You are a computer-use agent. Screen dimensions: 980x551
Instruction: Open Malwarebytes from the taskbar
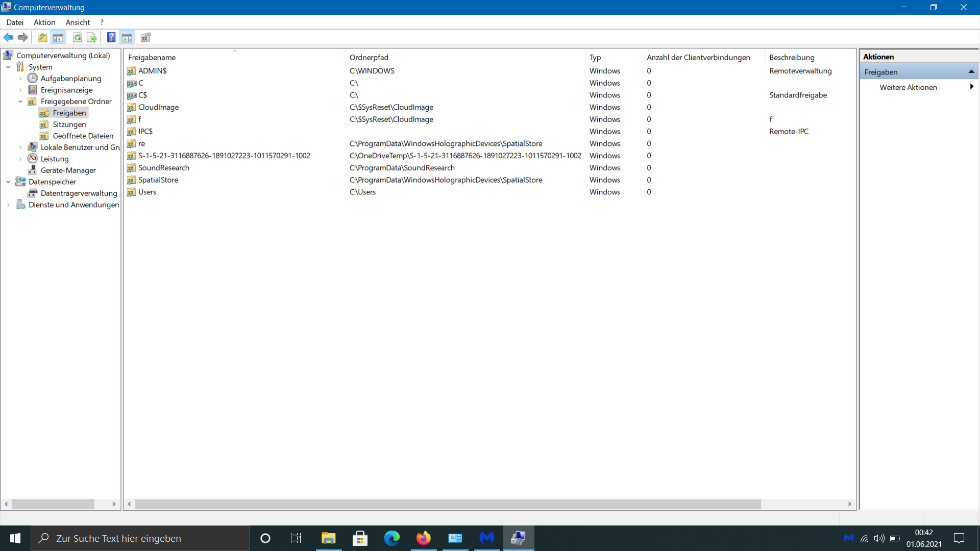point(487,538)
